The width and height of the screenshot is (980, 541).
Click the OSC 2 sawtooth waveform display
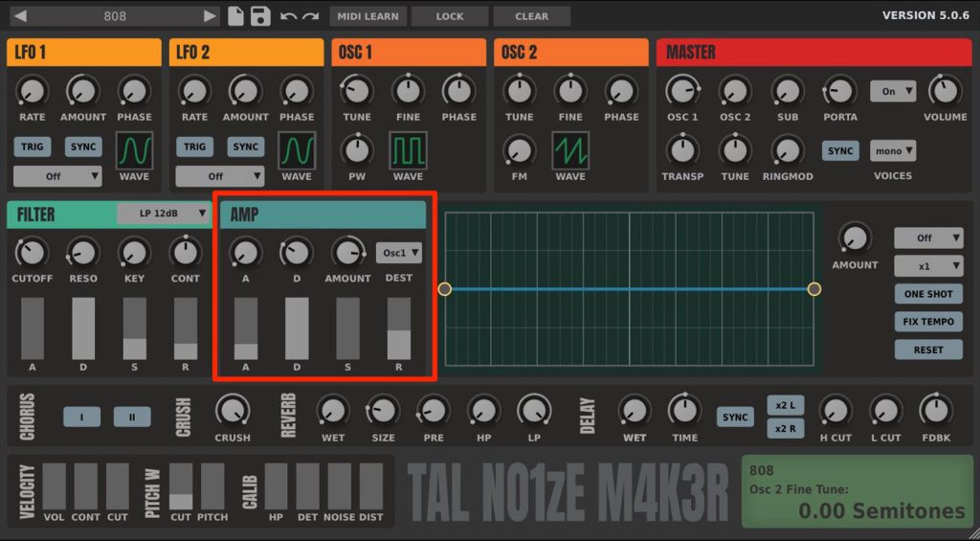(x=570, y=150)
